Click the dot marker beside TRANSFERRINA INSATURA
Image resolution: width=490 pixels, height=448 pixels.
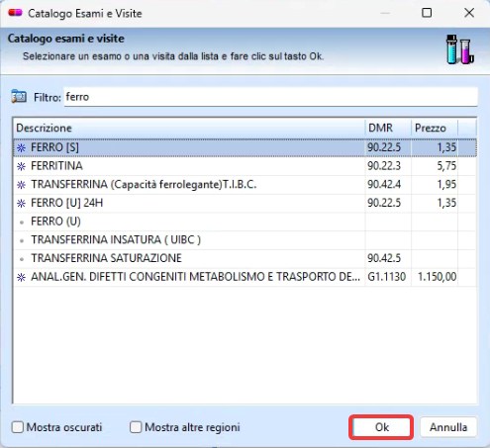coord(22,240)
